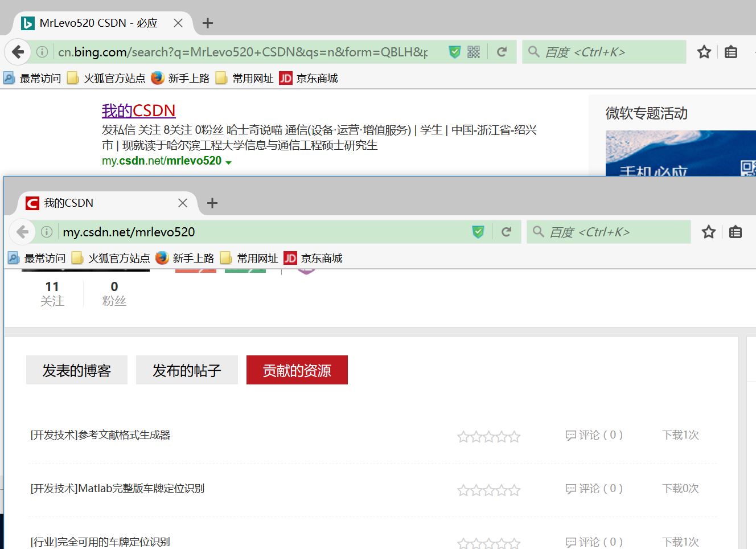The width and height of the screenshot is (756, 549).
Task: Select the 贡献的资源 tab
Action: (297, 370)
